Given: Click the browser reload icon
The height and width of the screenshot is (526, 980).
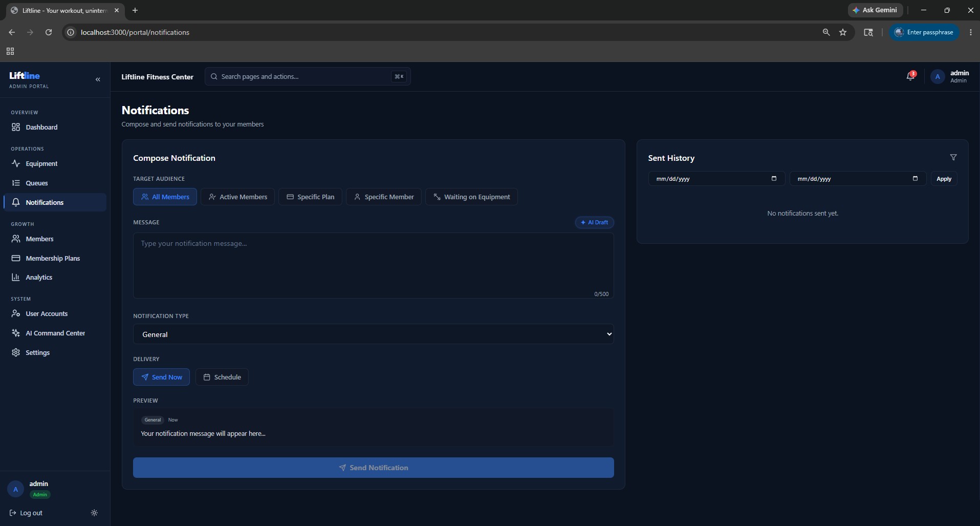Looking at the screenshot, I should point(49,32).
